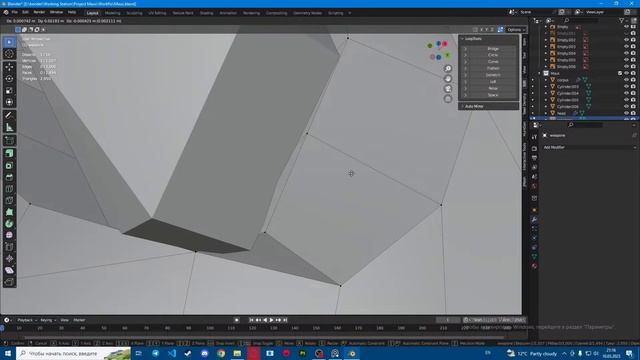The height and width of the screenshot is (360, 640).
Task: Expand the Bridge options in LoopTools
Action: click(x=465, y=49)
